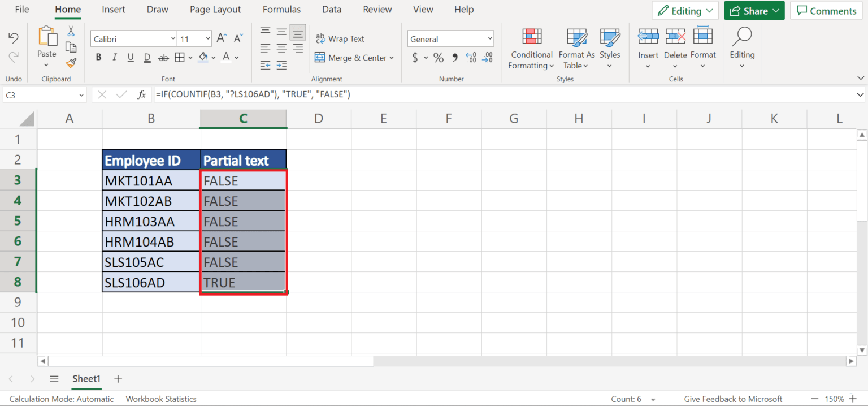868x406 pixels.
Task: Open the Format As Table menu
Action: coord(576,49)
